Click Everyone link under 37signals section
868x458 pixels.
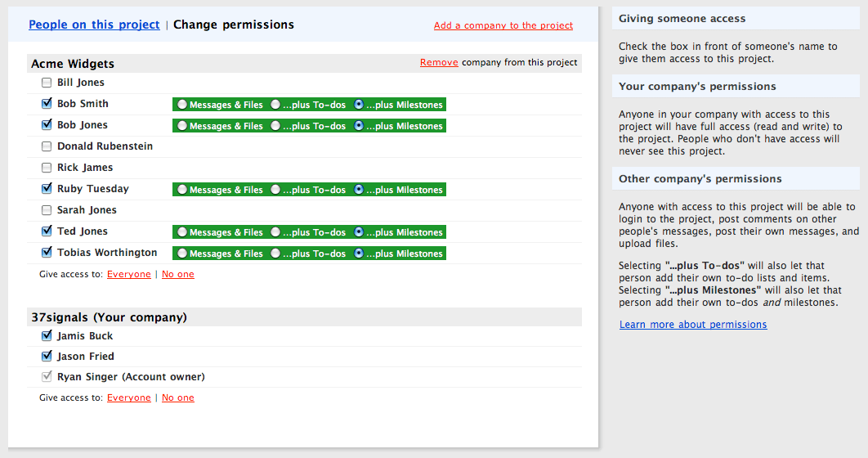point(129,397)
